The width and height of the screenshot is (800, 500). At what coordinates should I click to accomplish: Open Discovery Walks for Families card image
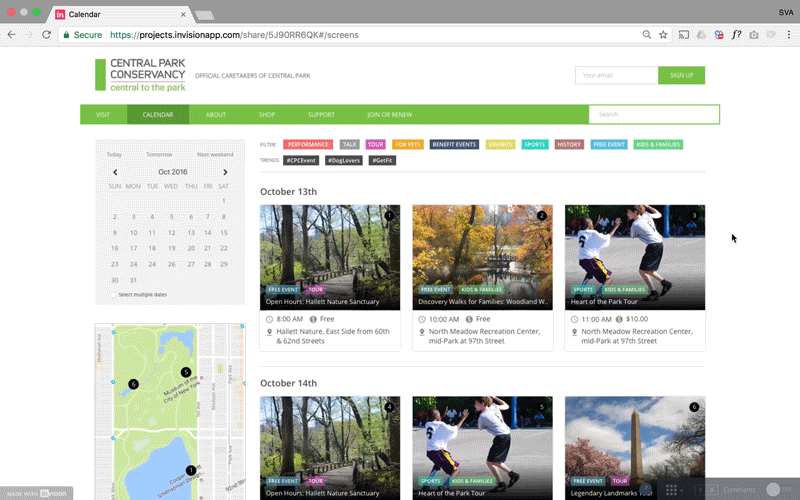coord(482,257)
